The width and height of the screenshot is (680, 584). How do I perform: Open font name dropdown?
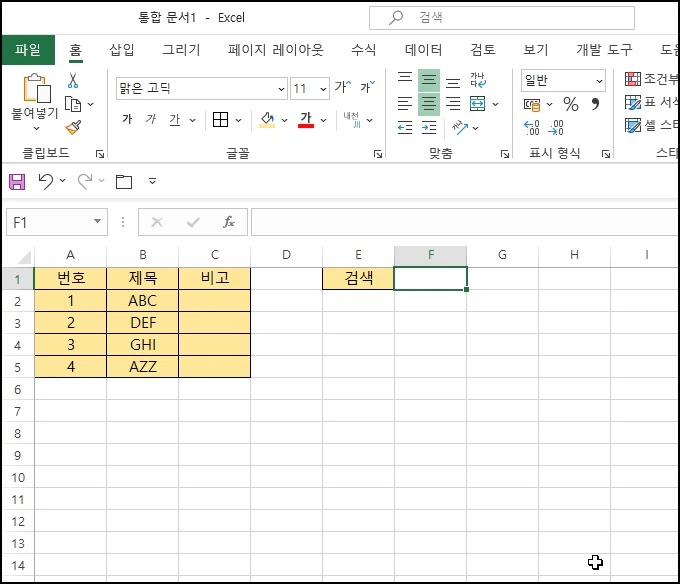pos(281,89)
